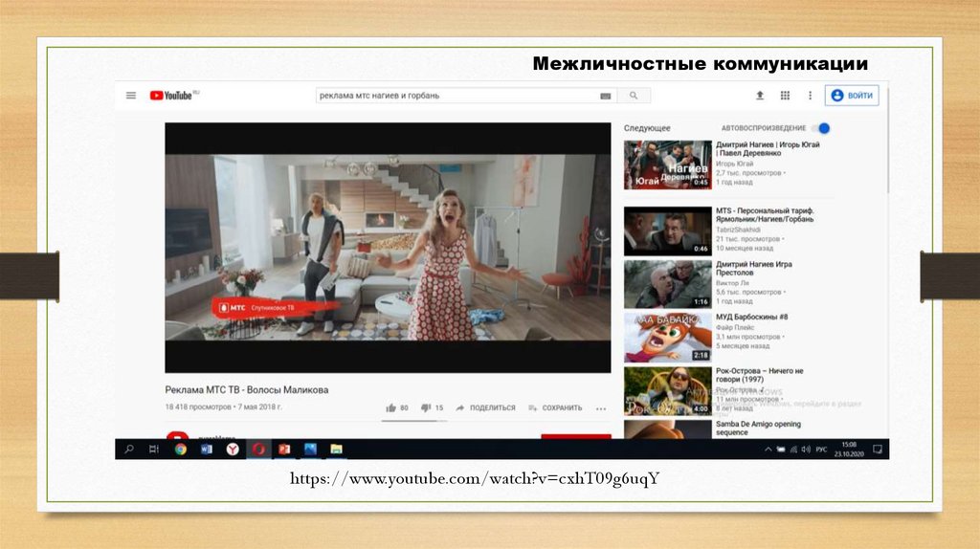Image resolution: width=980 pixels, height=549 pixels.
Task: Open the YouTube apps grid icon
Action: pos(785,96)
